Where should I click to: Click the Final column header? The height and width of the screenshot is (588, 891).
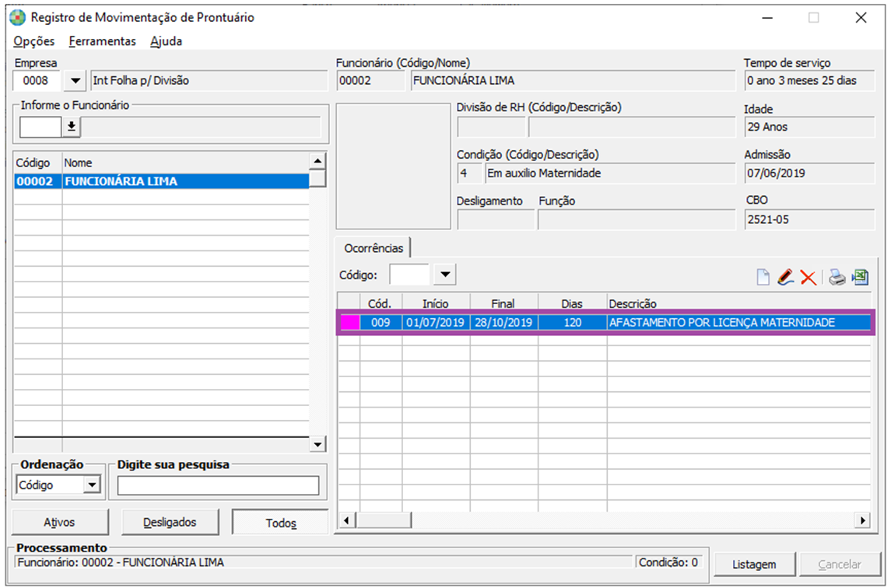pos(503,304)
